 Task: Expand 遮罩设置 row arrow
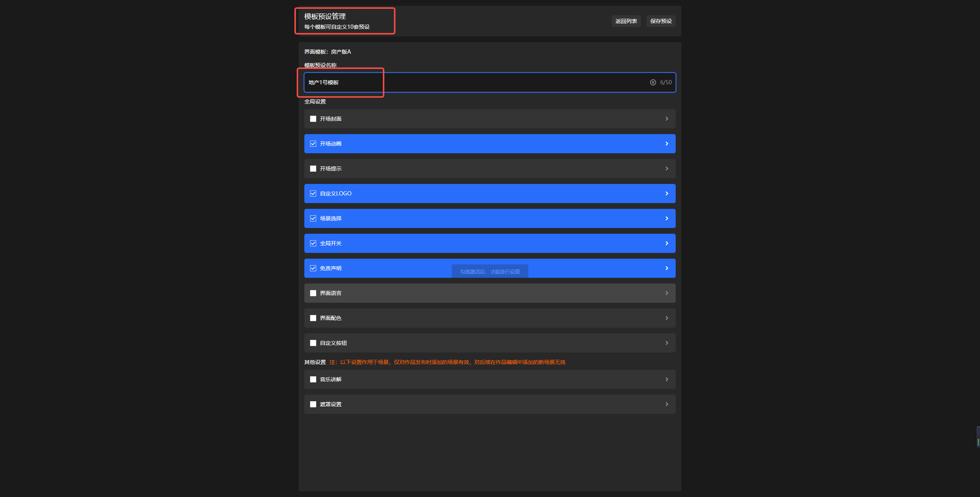pos(666,404)
